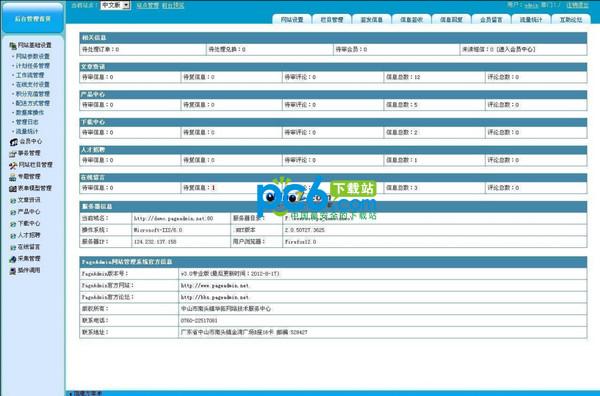This screenshot has height=396, width=600.
Task: Open the third tab 签发信息
Action: coord(372,19)
